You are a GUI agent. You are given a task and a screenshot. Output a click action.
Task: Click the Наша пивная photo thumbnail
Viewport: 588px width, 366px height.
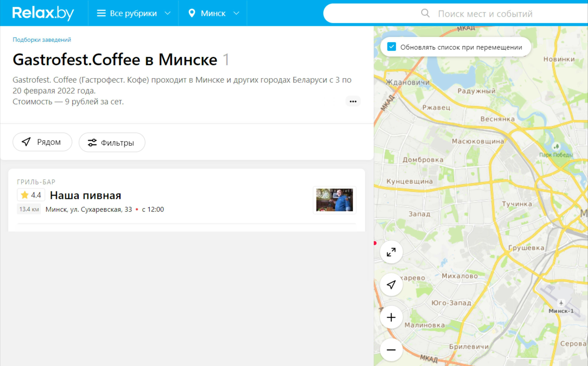[x=334, y=200]
